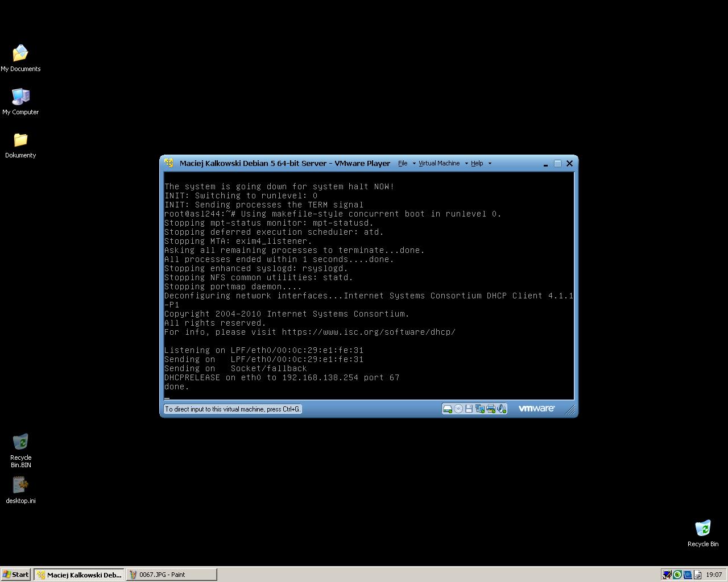Click the printer device icon

click(491, 409)
